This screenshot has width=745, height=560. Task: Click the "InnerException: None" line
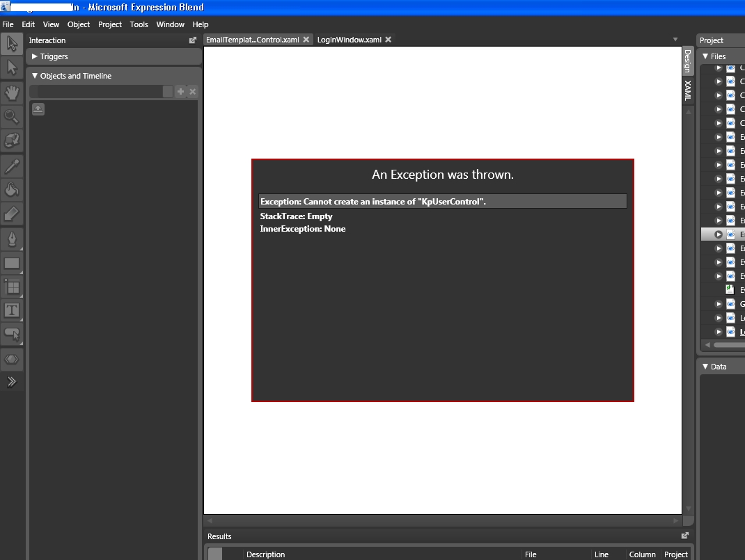303,229
